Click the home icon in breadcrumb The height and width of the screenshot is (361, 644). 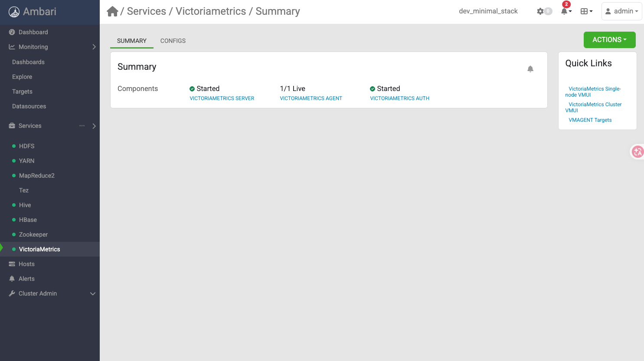coord(112,11)
